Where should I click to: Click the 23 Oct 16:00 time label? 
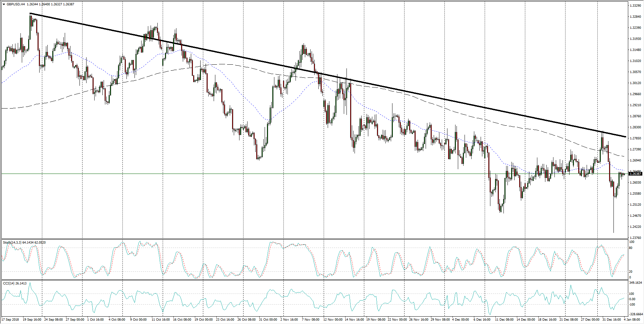tap(225, 320)
